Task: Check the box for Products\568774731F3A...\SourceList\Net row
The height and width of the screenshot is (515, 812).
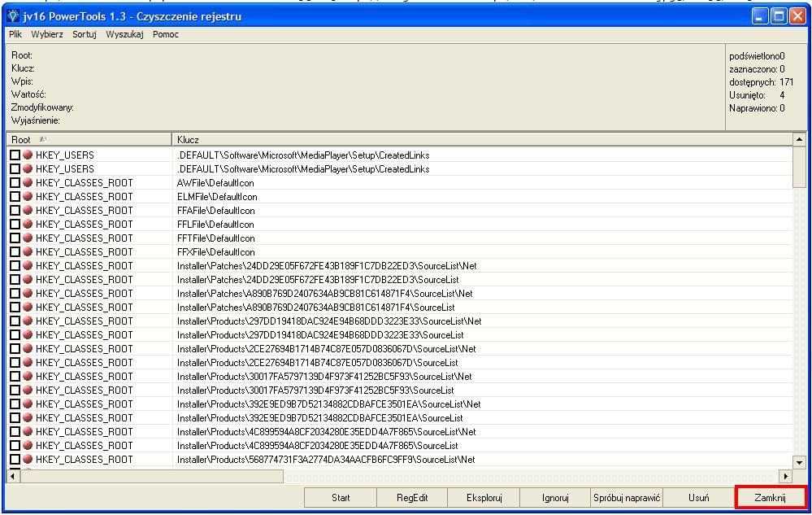Action: coord(15,460)
